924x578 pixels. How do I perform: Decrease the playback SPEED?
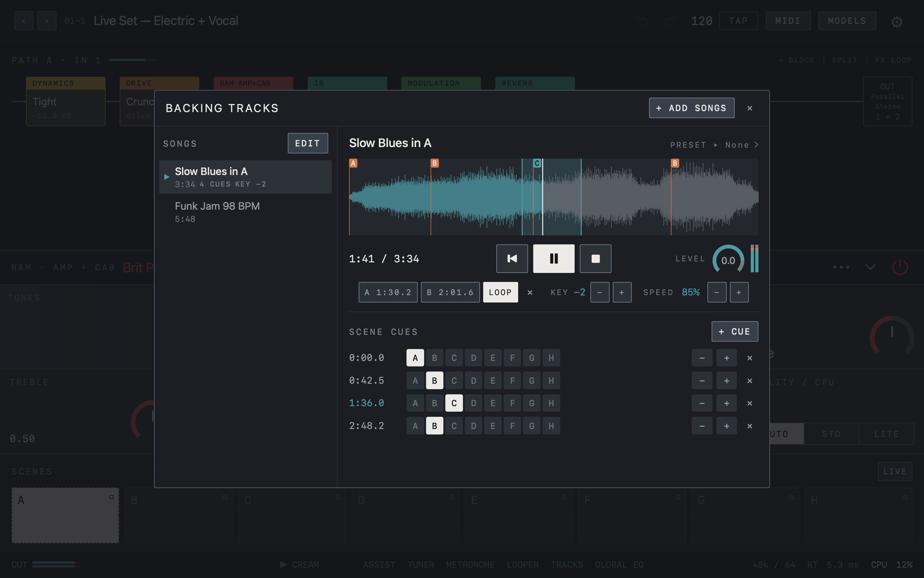pos(717,293)
